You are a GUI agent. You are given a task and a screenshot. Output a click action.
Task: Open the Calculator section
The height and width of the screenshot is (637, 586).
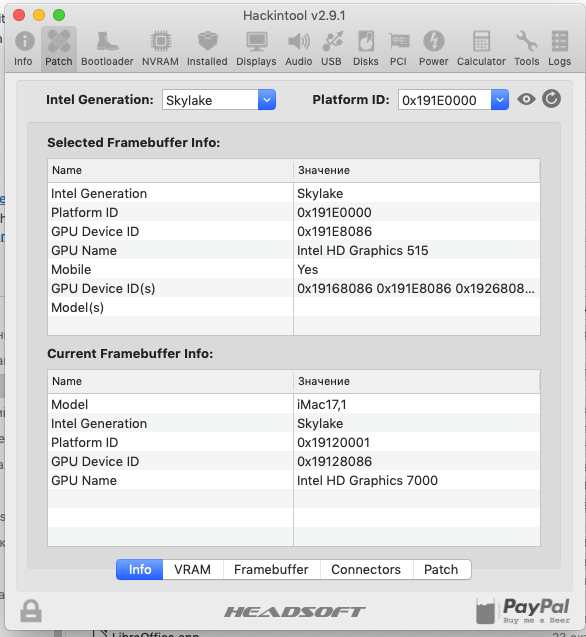481,49
